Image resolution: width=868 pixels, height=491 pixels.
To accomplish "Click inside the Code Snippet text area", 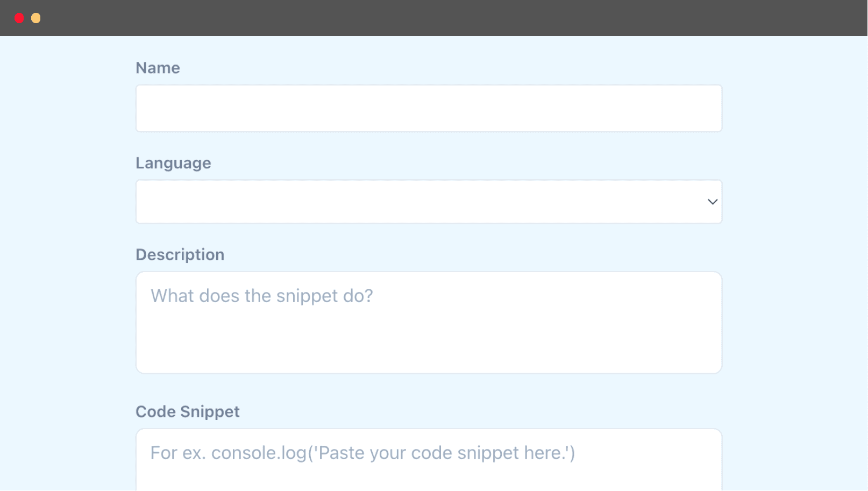I will pos(429,460).
